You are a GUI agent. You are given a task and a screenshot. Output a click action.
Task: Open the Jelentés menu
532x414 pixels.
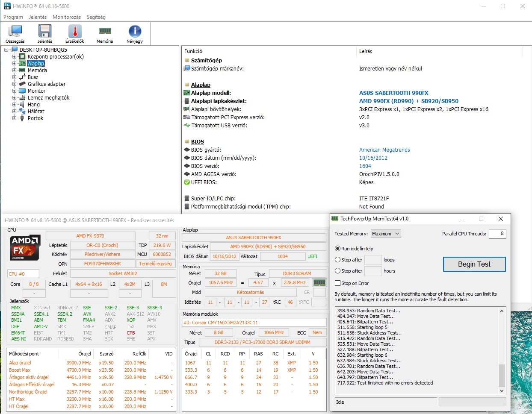point(38,17)
